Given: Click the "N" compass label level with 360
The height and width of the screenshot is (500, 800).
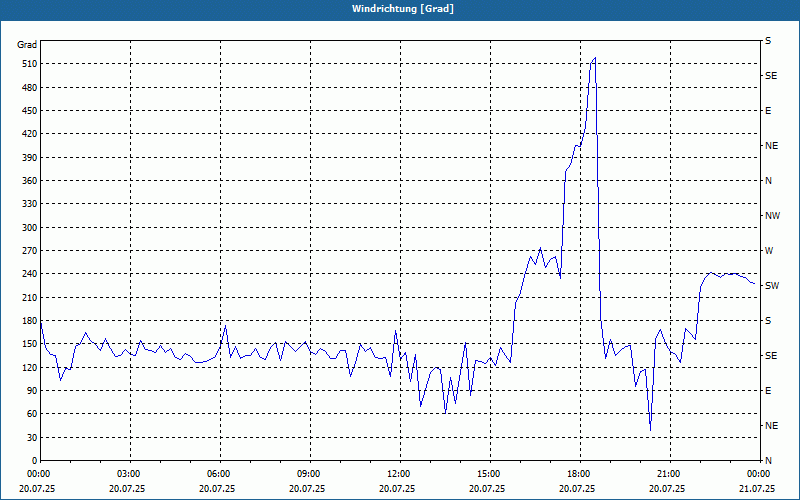Looking at the screenshot, I should click(x=768, y=181).
